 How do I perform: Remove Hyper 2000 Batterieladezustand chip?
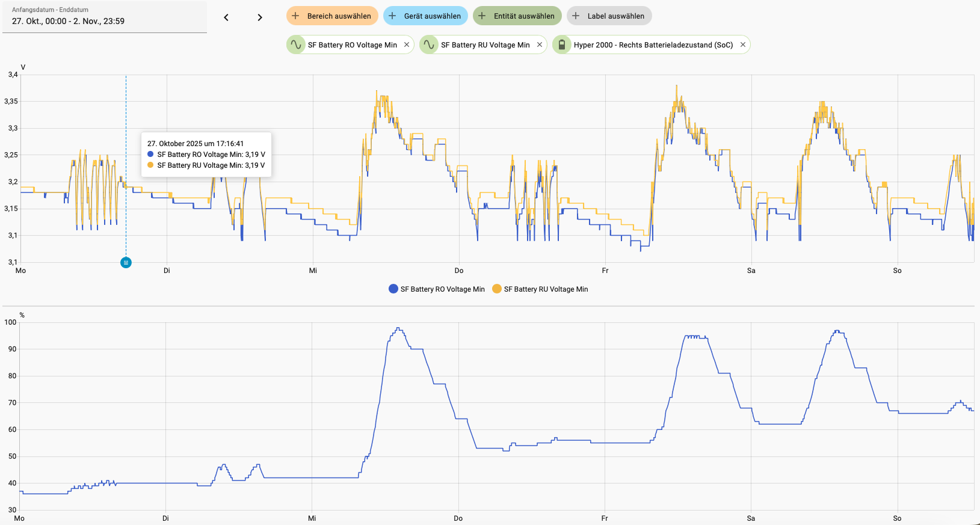743,45
